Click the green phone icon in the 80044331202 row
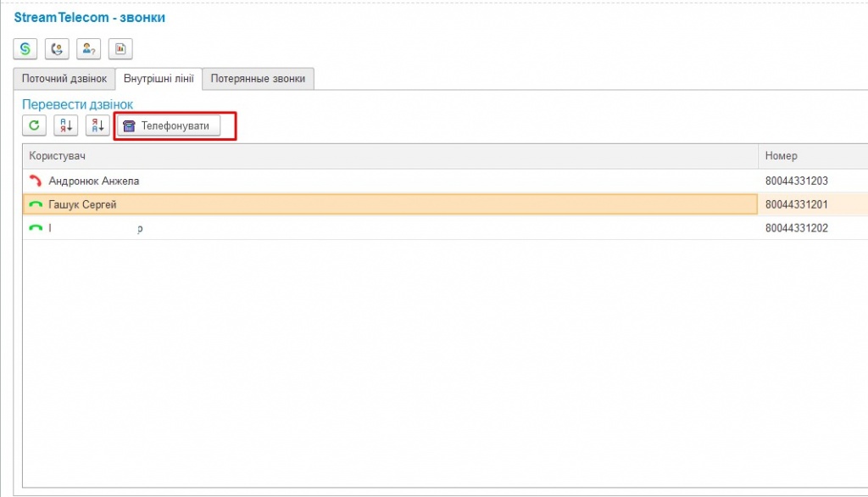The height and width of the screenshot is (497, 868). pos(36,228)
